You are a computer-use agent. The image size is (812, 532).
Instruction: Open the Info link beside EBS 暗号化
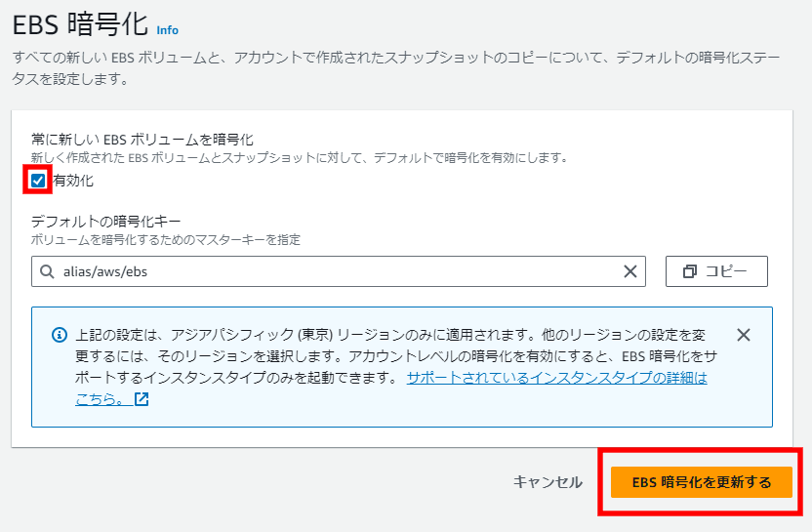pyautogui.click(x=167, y=30)
